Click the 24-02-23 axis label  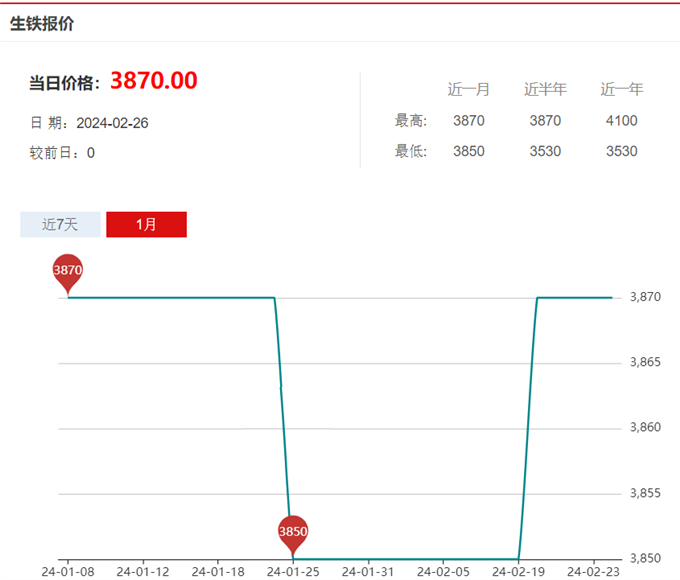click(593, 571)
